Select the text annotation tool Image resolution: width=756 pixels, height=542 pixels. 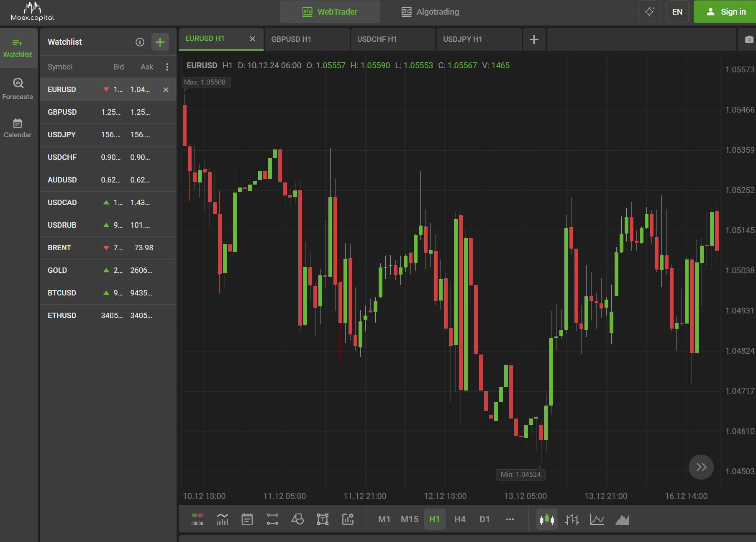coord(323,519)
